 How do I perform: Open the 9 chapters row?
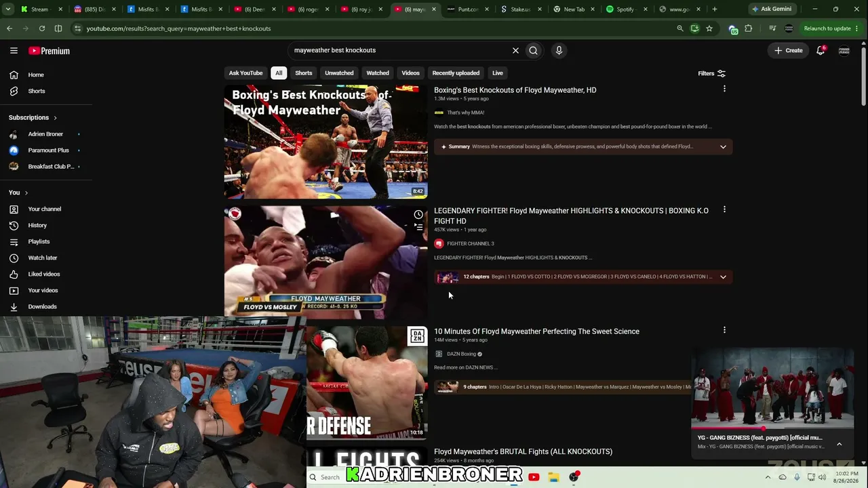[563, 387]
